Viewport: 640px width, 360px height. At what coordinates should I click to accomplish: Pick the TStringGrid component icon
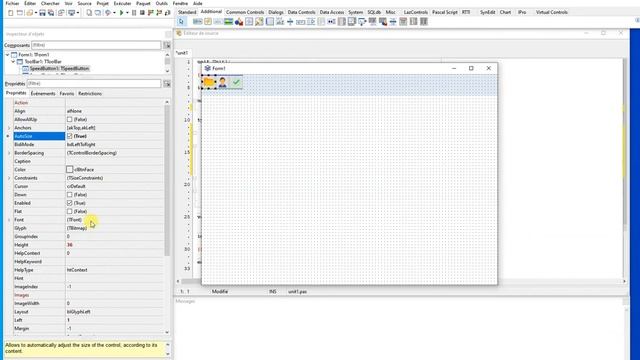coord(372,21)
